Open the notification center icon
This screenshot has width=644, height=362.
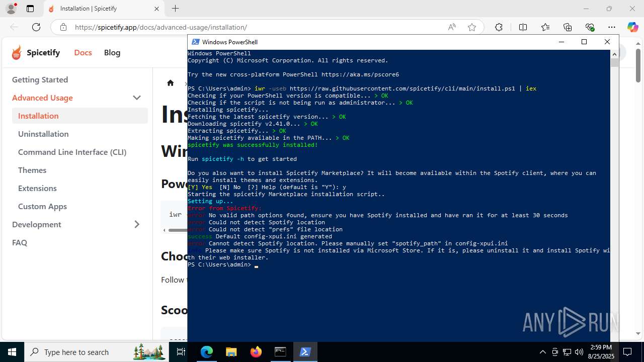pos(628,352)
